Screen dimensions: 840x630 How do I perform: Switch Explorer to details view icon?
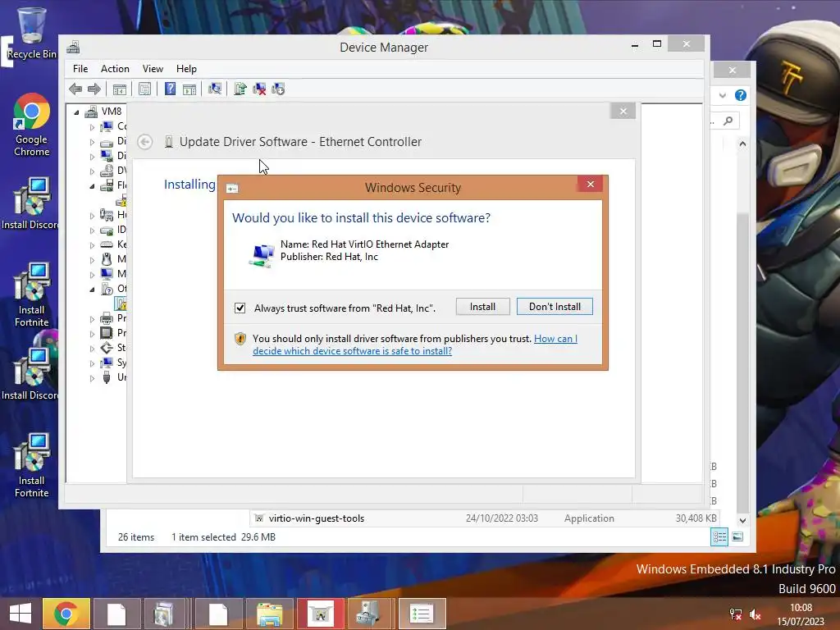(x=719, y=536)
